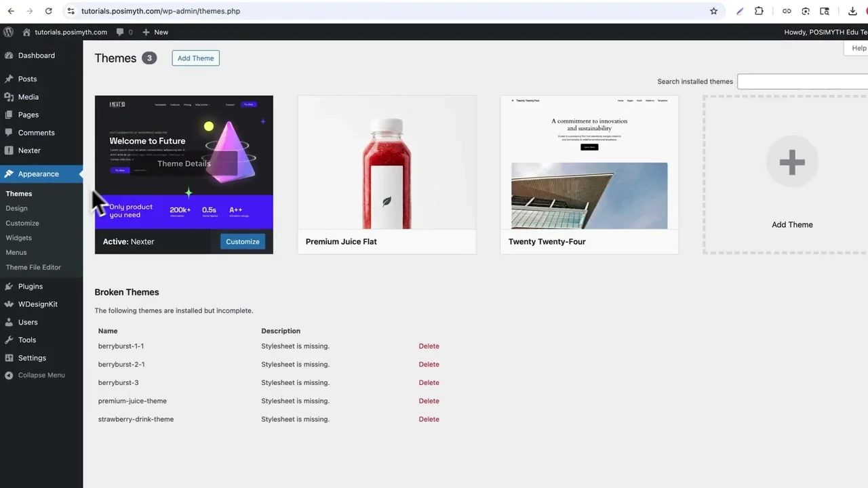
Task: Click the Pages sidebar icon
Action: pos(9,115)
